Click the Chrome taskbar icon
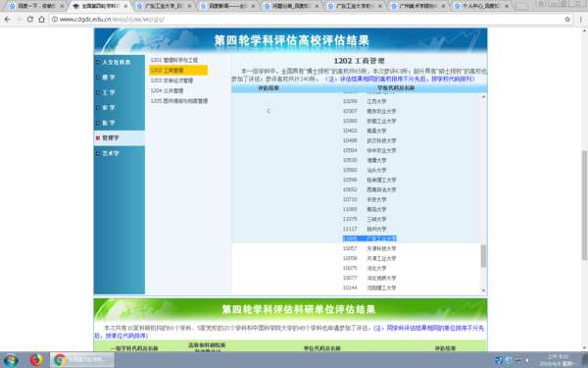 coord(60,360)
